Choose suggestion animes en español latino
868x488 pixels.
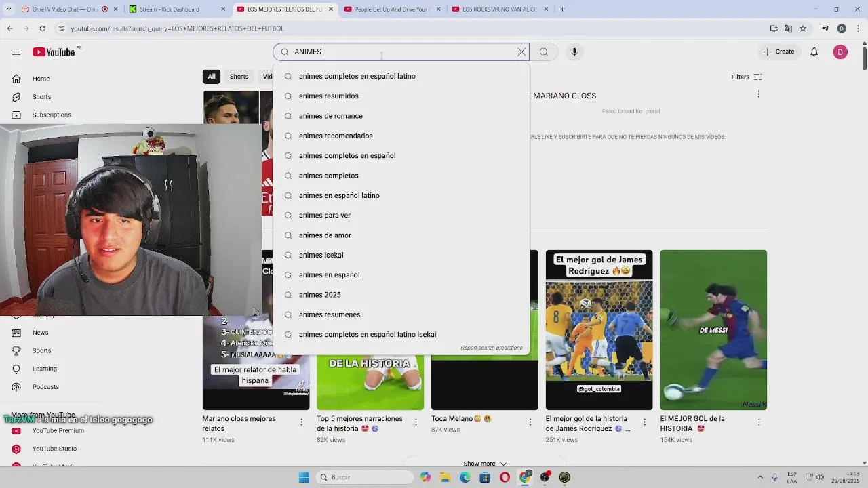(401, 195)
